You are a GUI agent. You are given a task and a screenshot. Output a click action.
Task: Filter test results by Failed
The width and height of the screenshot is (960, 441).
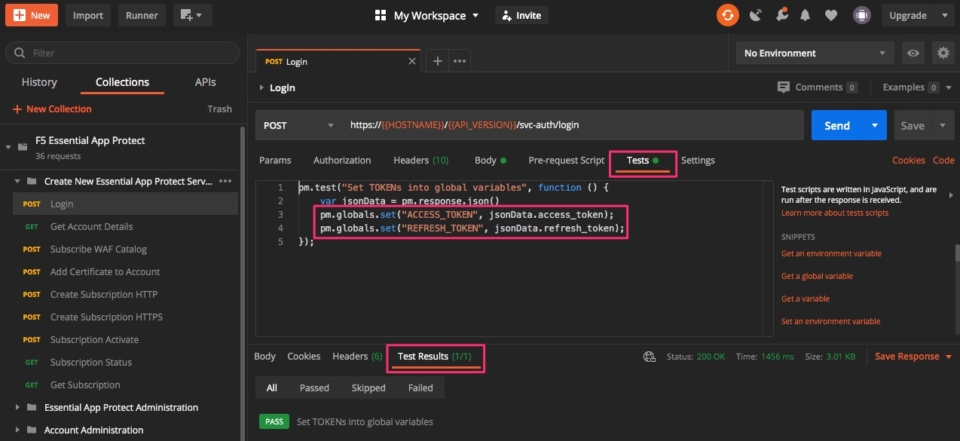point(421,388)
